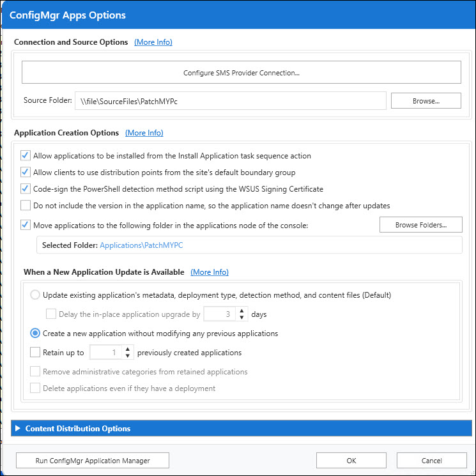The image size is (476, 476).
Task: Check the Retain up to checkbox
Action: [x=35, y=352]
